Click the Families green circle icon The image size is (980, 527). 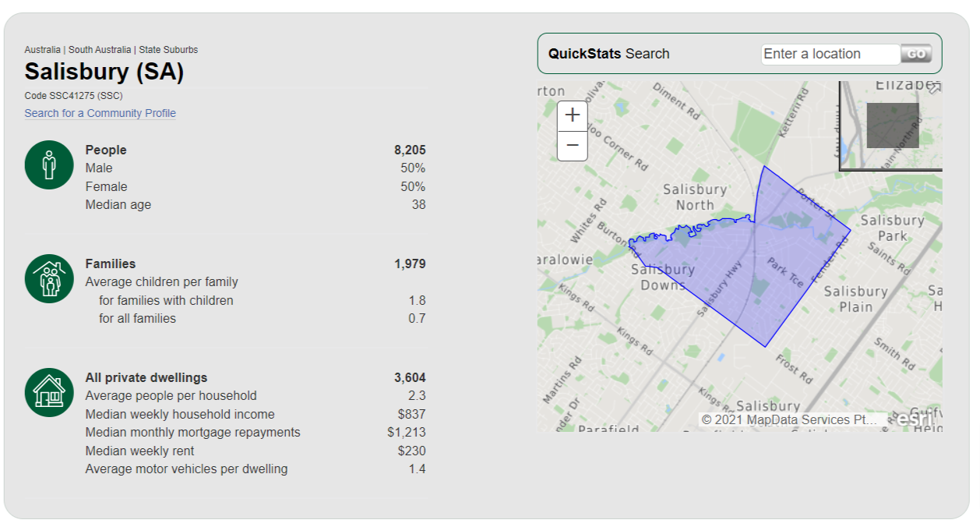pyautogui.click(x=49, y=278)
